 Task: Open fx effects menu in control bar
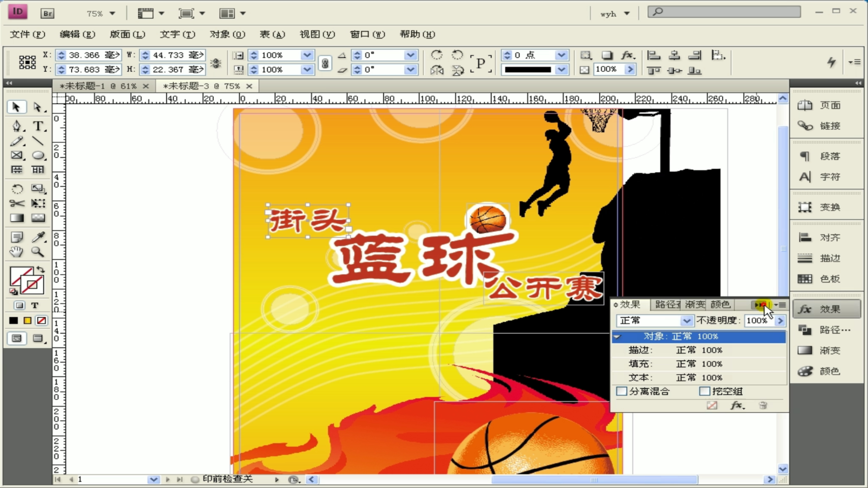point(628,55)
